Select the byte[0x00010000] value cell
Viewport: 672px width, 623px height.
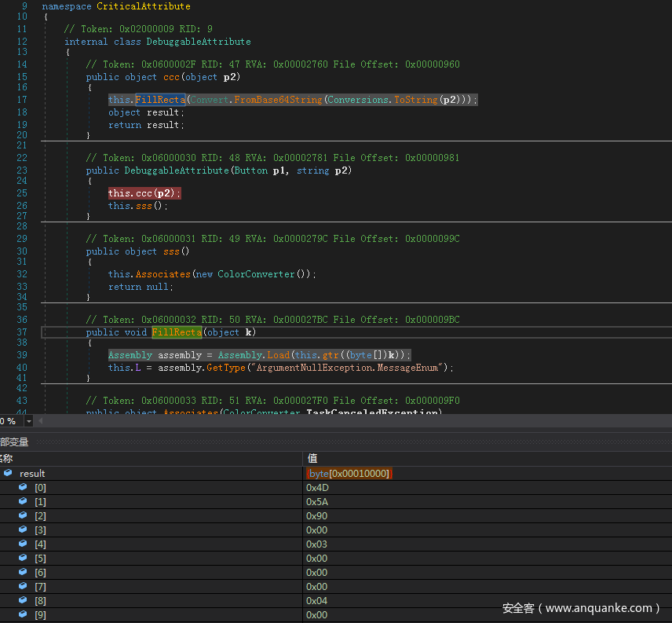(349, 473)
